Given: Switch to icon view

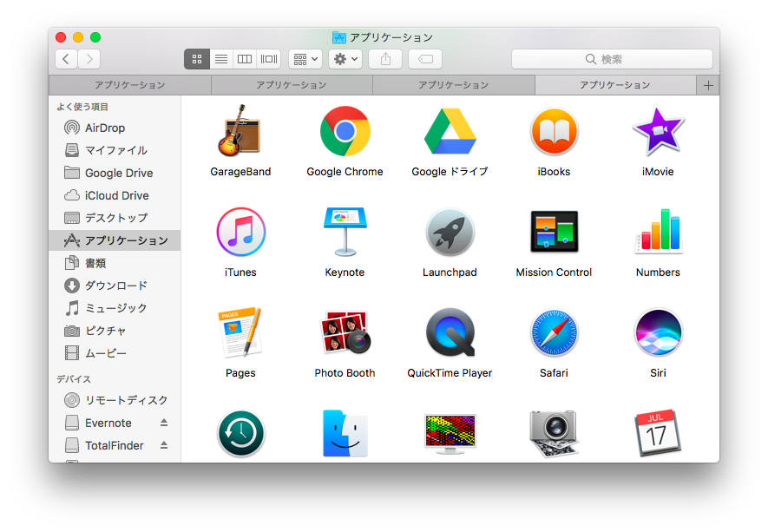Looking at the screenshot, I should (197, 59).
